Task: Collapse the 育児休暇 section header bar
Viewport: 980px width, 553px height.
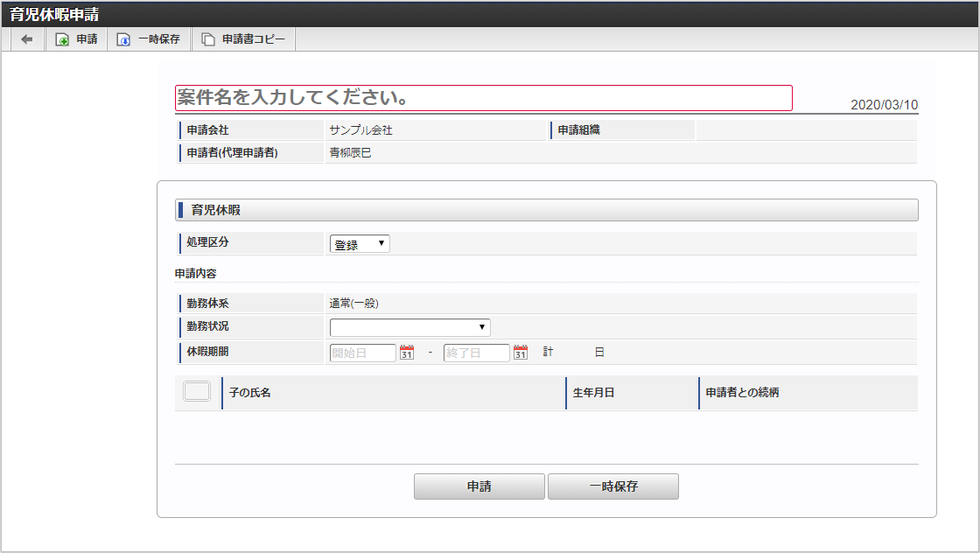Action: point(546,210)
